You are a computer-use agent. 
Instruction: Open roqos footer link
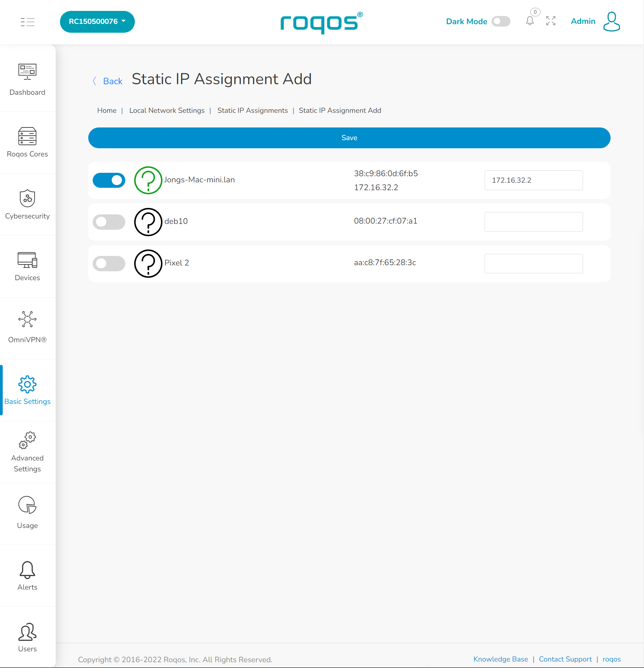(612, 659)
